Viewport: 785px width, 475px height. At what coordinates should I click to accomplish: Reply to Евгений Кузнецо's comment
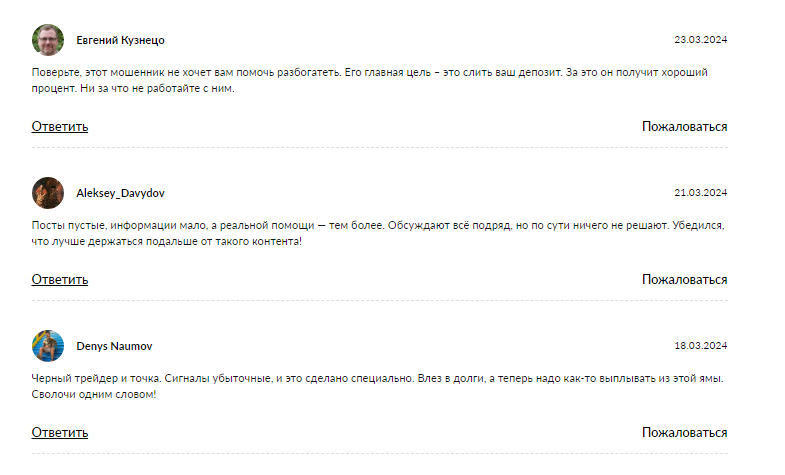click(60, 126)
